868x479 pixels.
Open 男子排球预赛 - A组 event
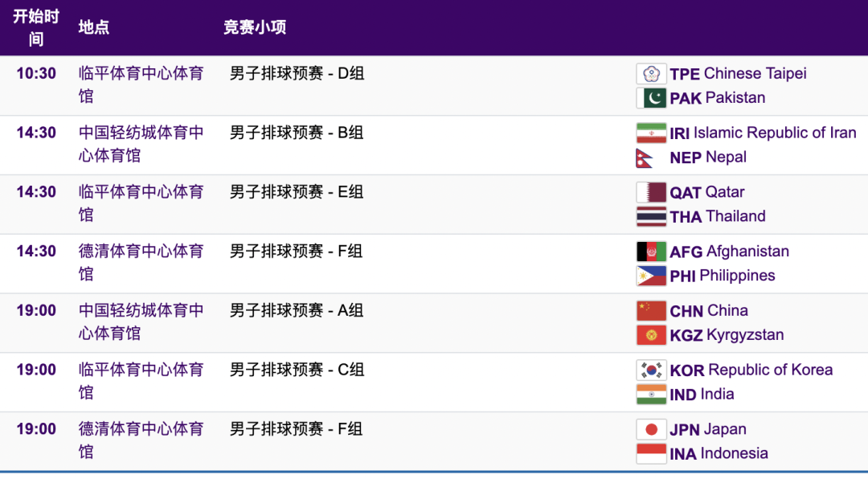(297, 311)
